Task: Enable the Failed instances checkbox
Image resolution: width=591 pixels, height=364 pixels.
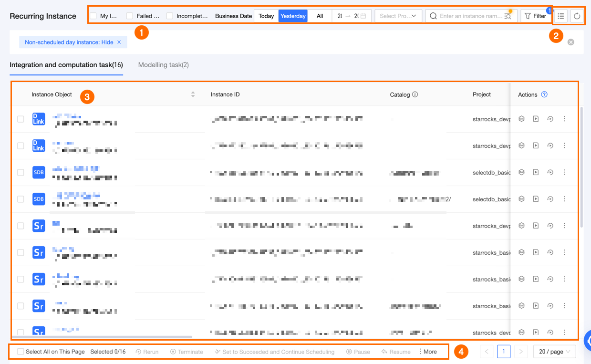Action: tap(130, 16)
